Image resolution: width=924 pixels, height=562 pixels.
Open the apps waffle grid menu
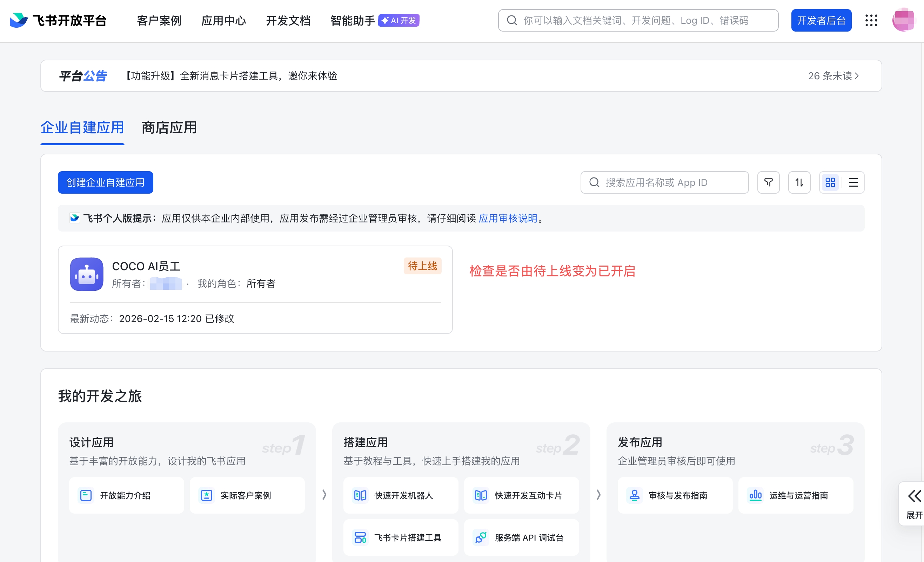coord(871,21)
